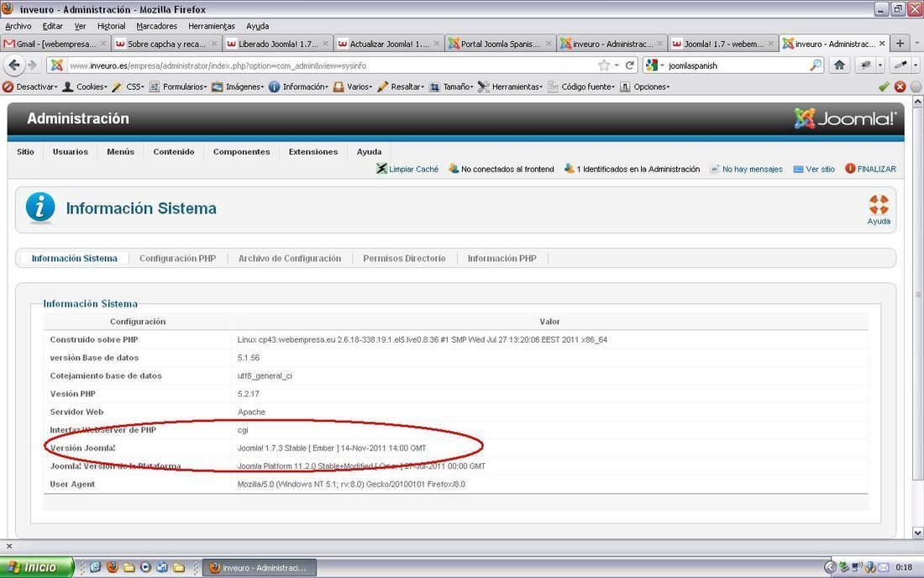The width and height of the screenshot is (924, 578).
Task: Click the Firefox back arrow button
Action: pos(14,66)
